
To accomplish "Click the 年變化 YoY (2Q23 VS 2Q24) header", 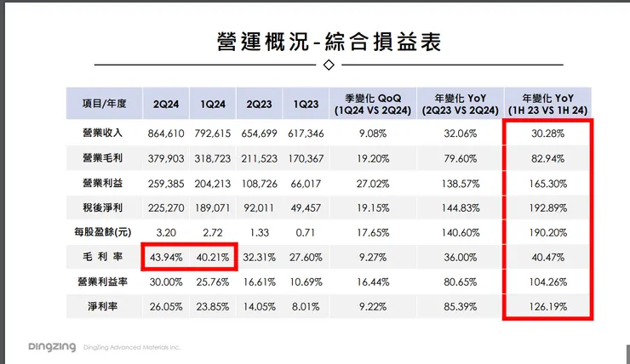I will point(460,104).
